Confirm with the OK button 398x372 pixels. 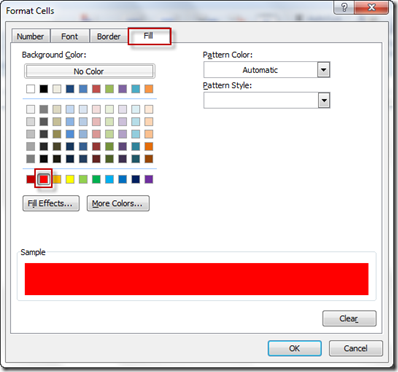tap(295, 348)
